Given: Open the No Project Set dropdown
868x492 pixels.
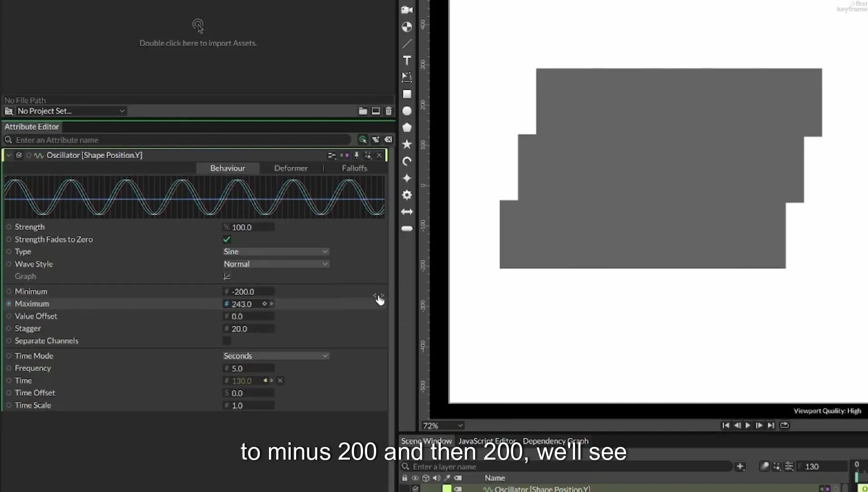Looking at the screenshot, I should click(x=71, y=111).
